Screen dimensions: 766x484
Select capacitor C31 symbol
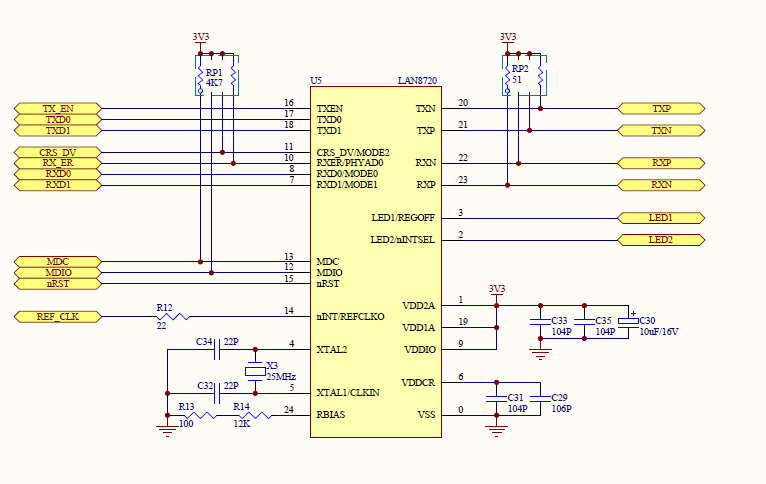click(496, 399)
